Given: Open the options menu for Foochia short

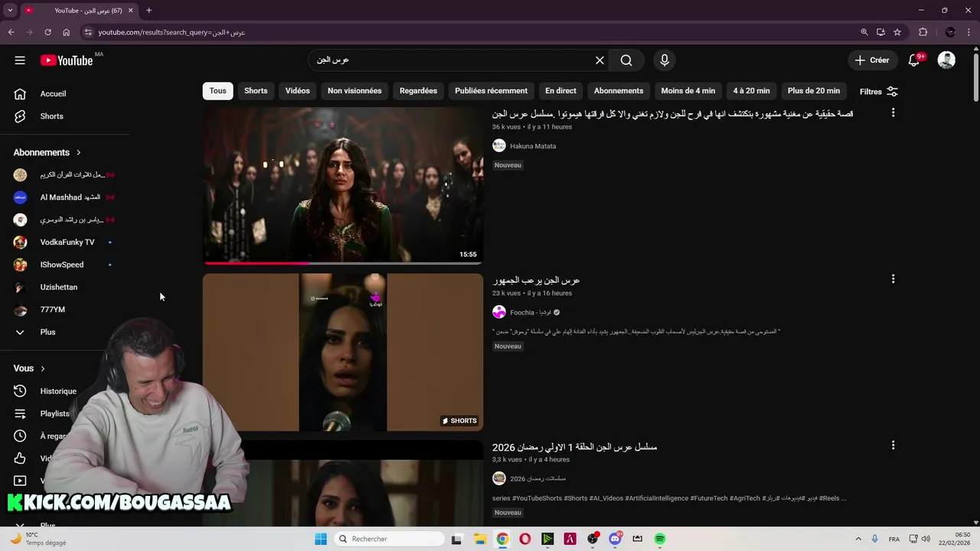Looking at the screenshot, I should pyautogui.click(x=893, y=279).
